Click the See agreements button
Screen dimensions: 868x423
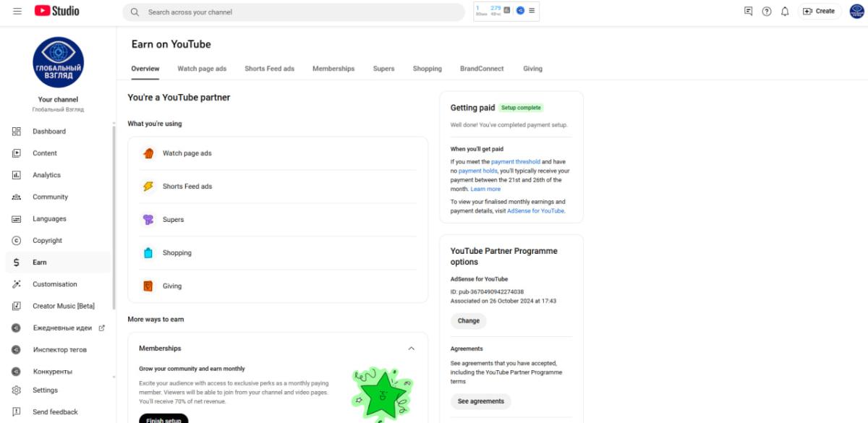click(481, 401)
